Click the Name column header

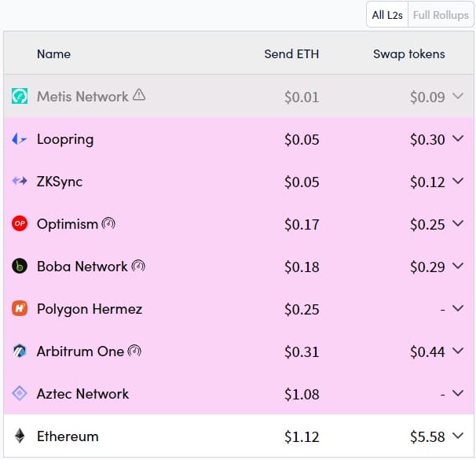point(53,53)
